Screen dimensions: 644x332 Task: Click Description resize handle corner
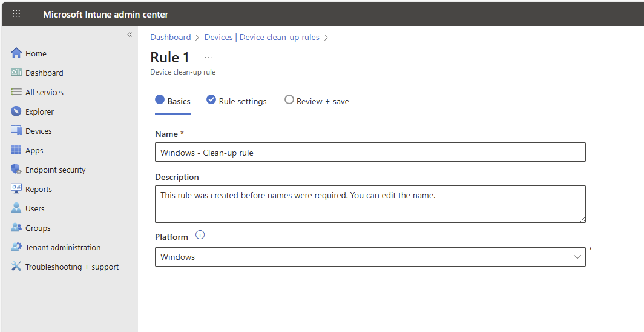582,219
